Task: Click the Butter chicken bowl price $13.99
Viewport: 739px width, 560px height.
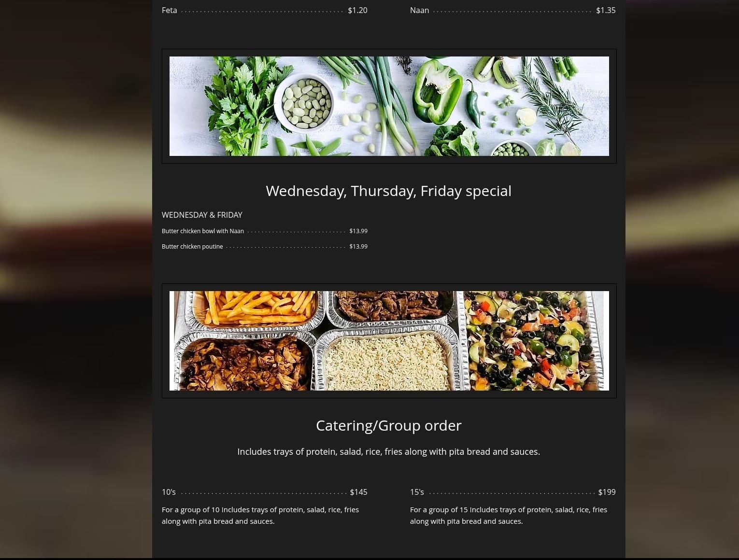Action: tap(358, 231)
